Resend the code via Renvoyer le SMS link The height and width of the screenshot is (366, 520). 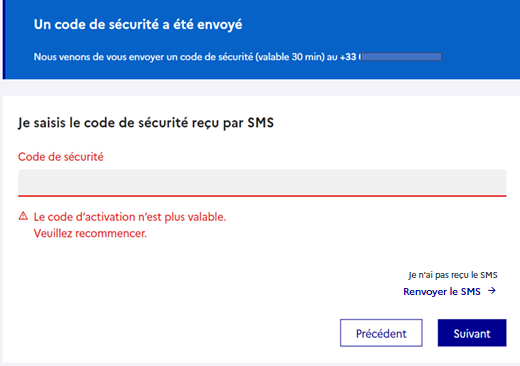(450, 291)
